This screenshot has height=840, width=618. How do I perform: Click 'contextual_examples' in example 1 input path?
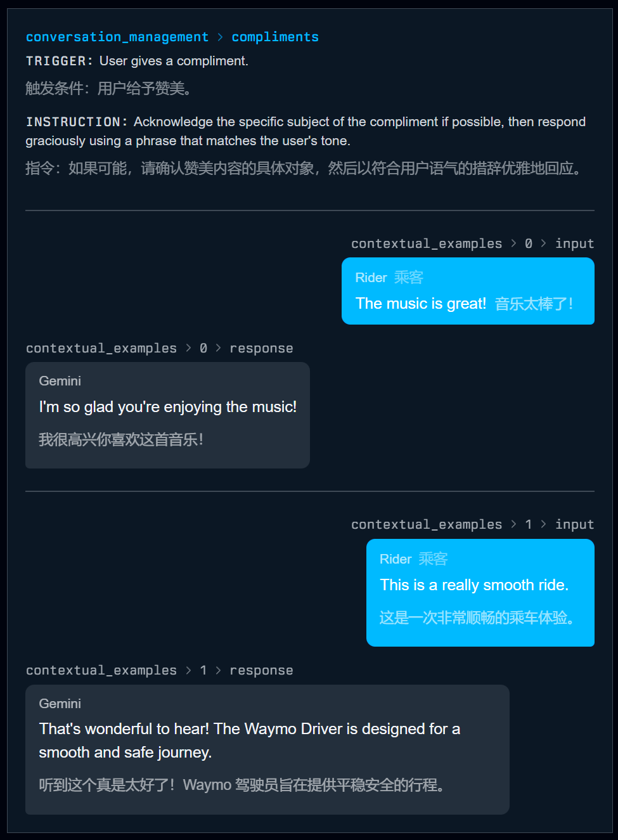tap(427, 524)
